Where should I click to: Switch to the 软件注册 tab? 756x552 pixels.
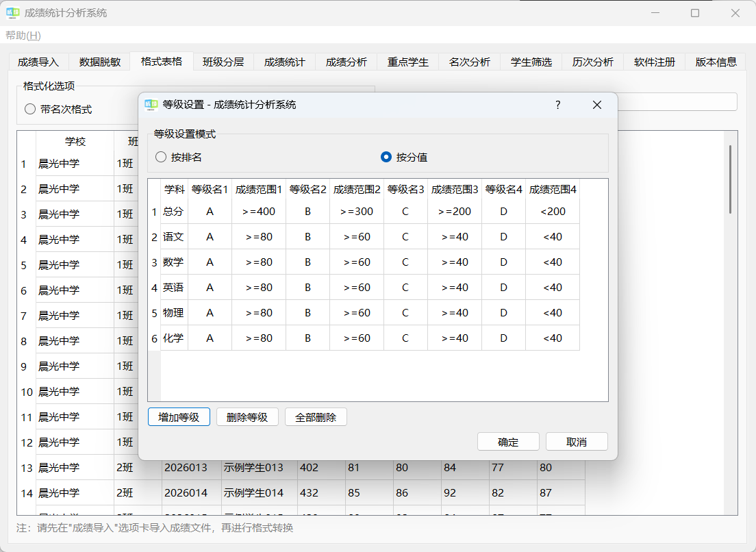[x=654, y=62]
